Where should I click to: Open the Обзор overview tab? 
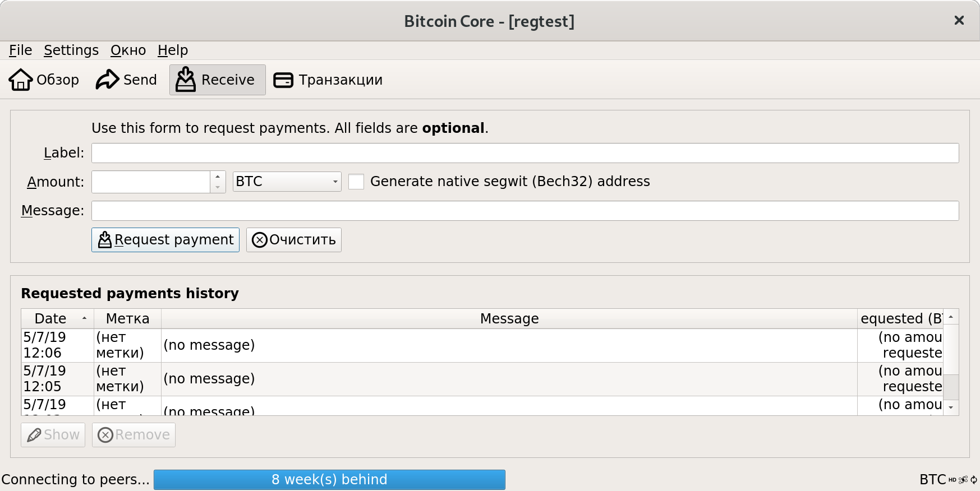pos(44,80)
